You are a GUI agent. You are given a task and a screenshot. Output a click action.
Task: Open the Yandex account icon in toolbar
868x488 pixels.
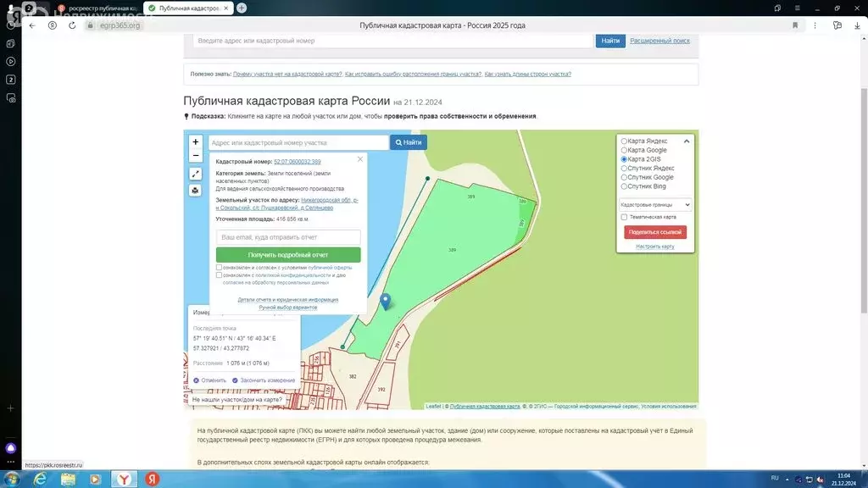[x=52, y=25]
